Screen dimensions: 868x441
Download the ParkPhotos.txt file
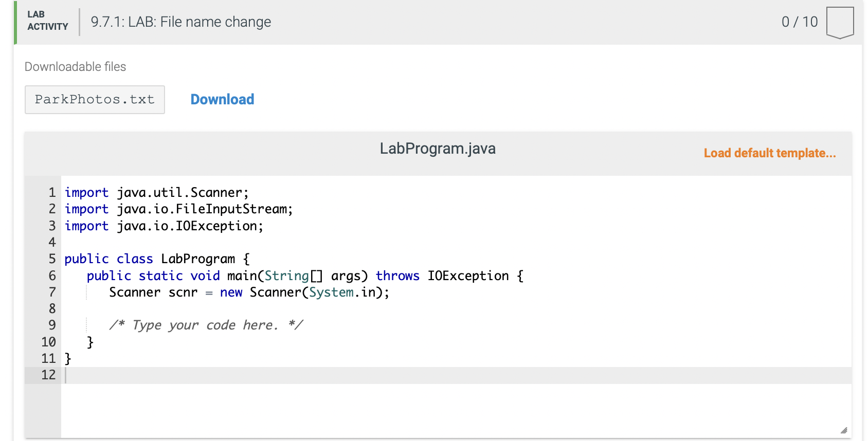pyautogui.click(x=222, y=99)
